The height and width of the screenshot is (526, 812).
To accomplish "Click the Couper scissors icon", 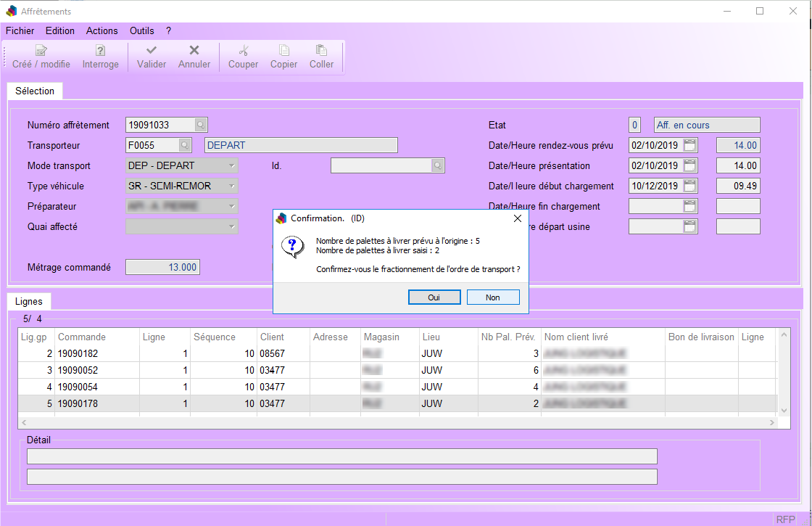I will click(244, 50).
